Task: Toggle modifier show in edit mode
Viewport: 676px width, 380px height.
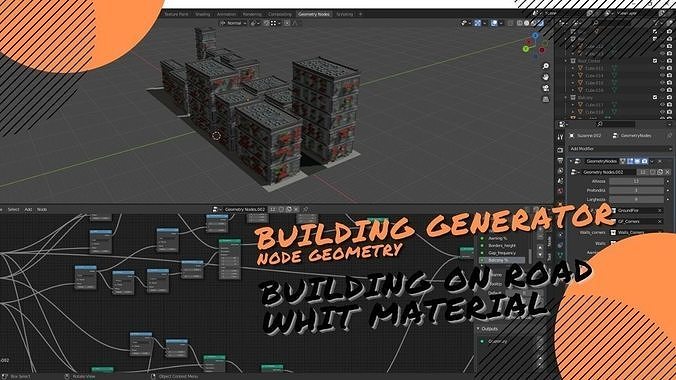Action: point(630,161)
